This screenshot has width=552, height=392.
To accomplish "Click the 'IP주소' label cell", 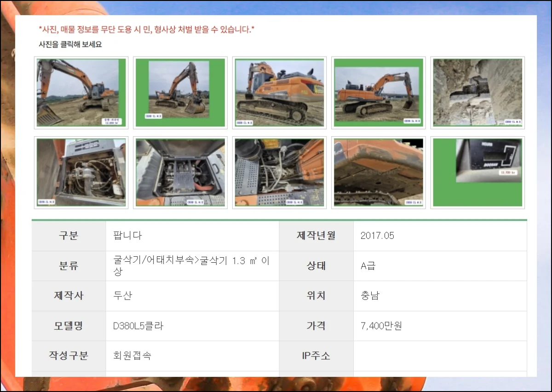I will [x=316, y=356].
